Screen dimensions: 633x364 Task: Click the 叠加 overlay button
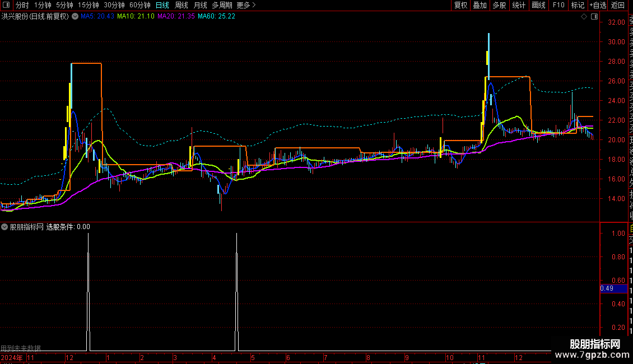pyautogui.click(x=480, y=5)
